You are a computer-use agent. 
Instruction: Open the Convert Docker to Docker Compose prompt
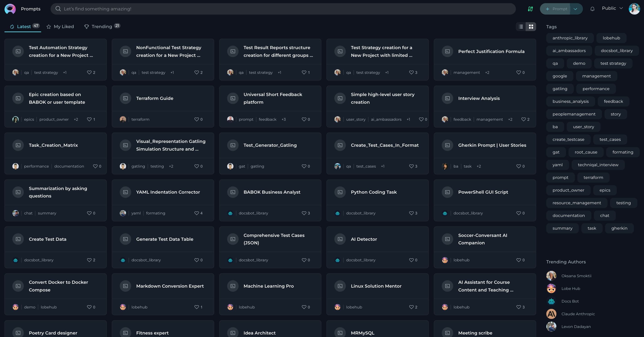[58, 286]
